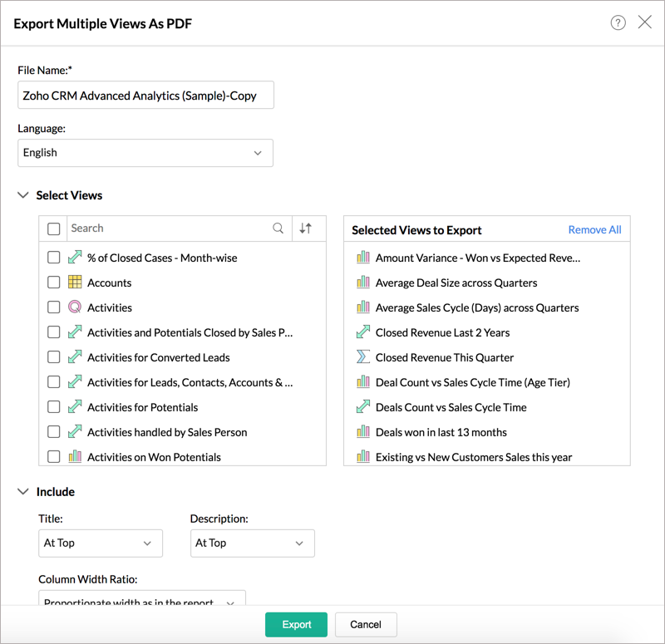This screenshot has height=644, width=665.
Task: Click the Remove All link
Action: [594, 229]
